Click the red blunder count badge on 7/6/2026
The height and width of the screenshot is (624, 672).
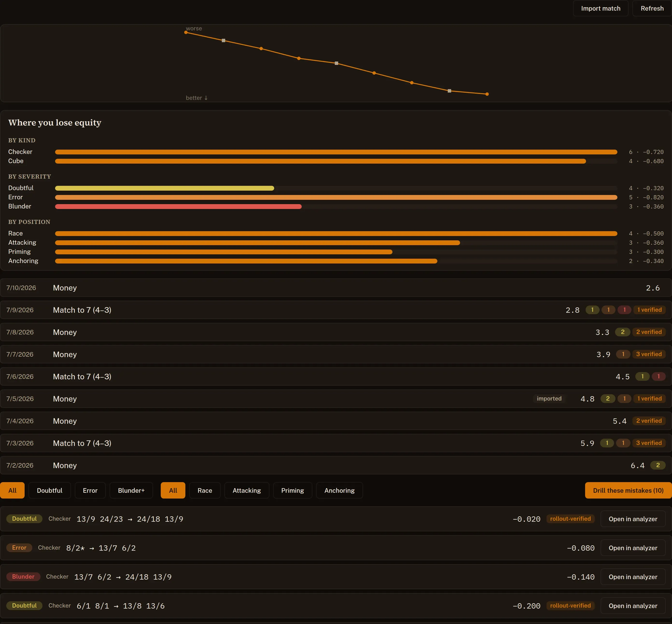click(x=658, y=376)
